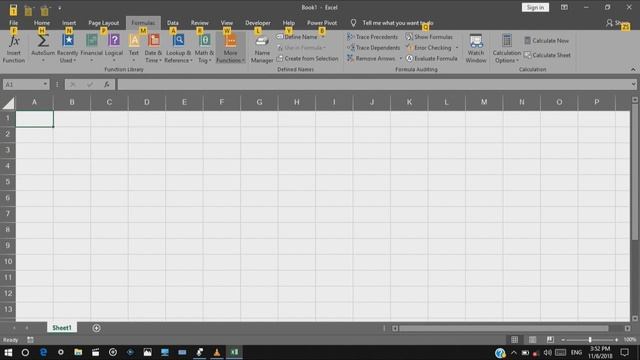The image size is (640, 360).
Task: Expand the Name Box dropdown
Action: click(x=45, y=84)
